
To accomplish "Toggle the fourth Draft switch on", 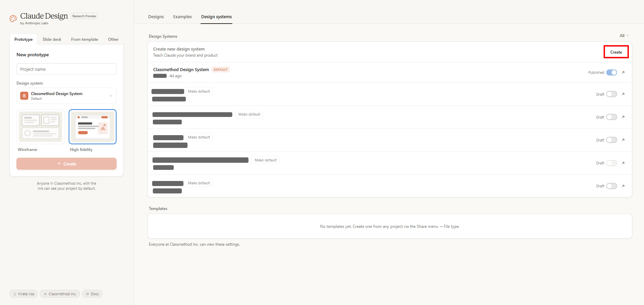I will pyautogui.click(x=612, y=163).
